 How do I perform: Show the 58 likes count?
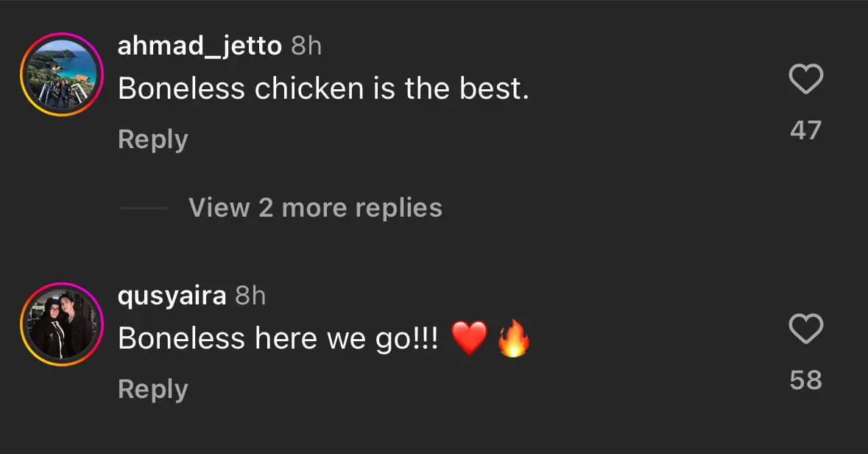(x=805, y=380)
